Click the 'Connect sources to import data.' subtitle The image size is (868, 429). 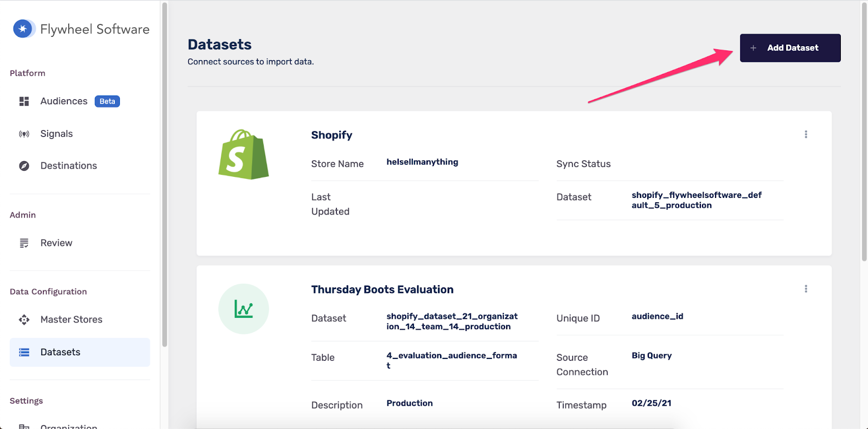point(251,62)
